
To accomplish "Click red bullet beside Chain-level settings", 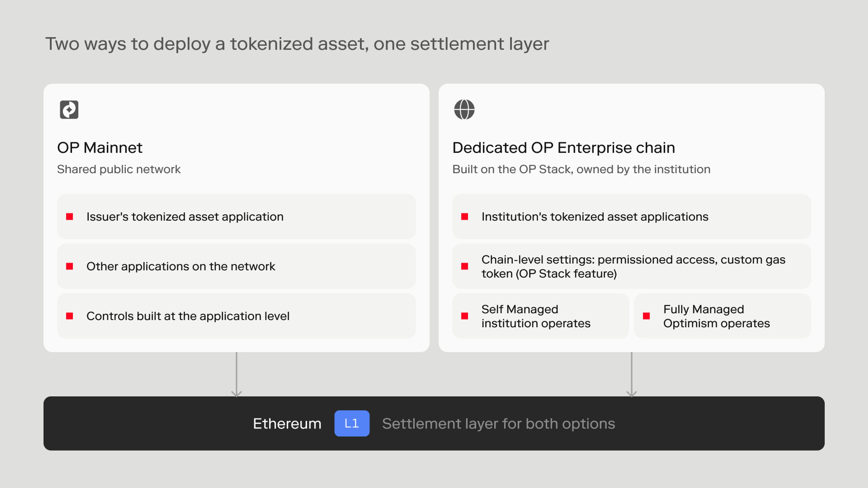I will [x=465, y=266].
